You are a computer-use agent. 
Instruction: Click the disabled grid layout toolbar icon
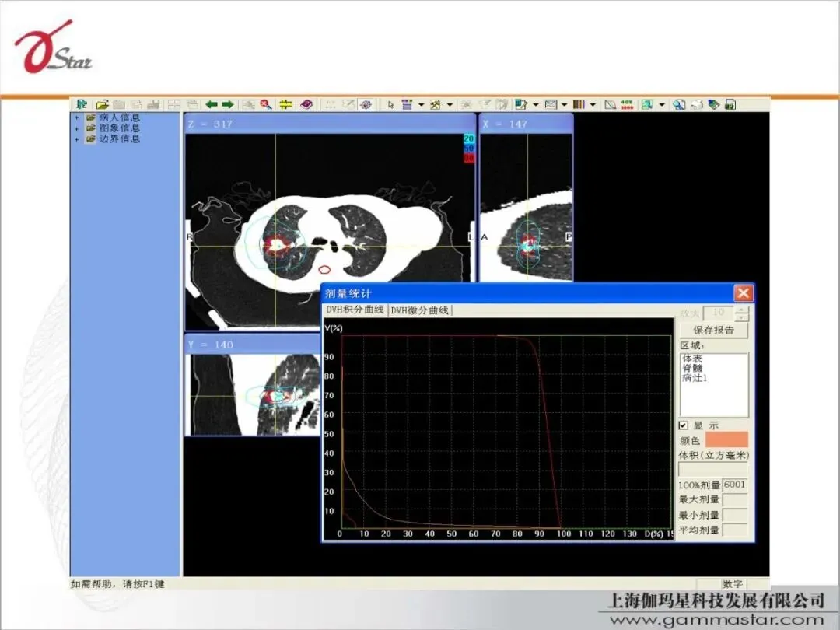pos(174,104)
